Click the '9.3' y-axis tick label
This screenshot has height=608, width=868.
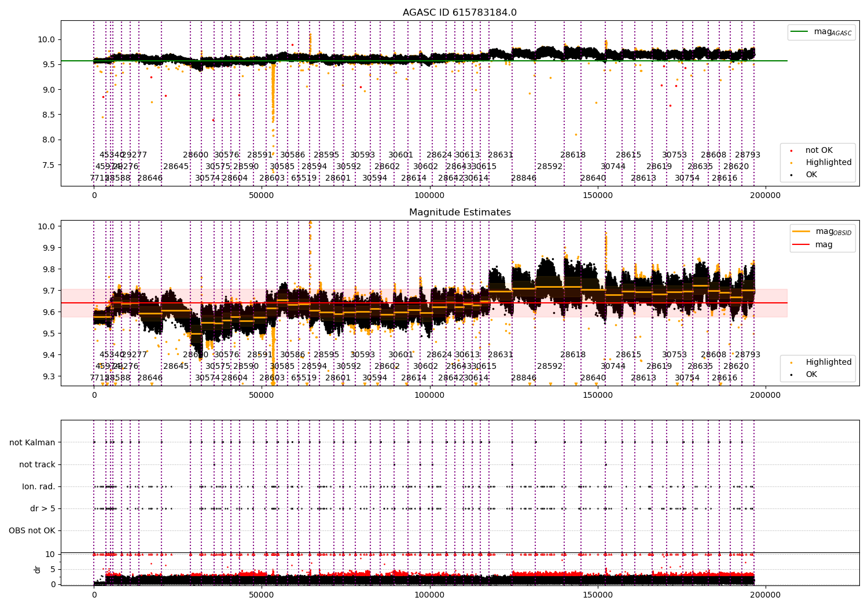click(x=48, y=376)
